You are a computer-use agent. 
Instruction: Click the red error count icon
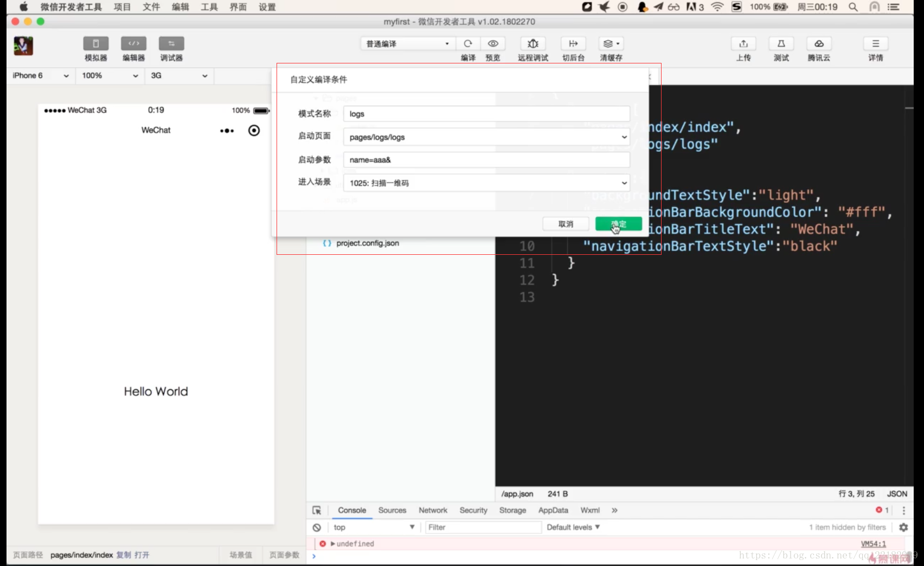[x=878, y=510]
